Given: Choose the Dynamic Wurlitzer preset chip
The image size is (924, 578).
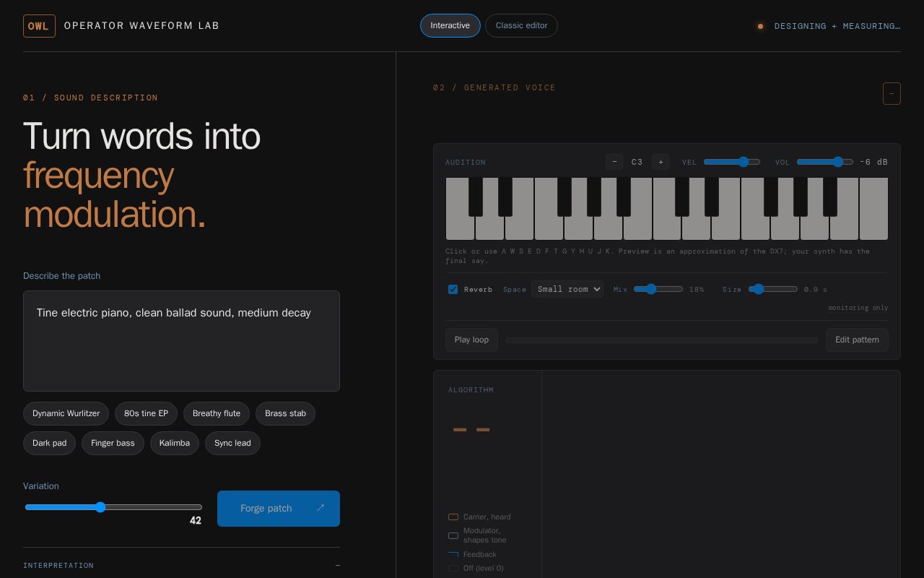Looking at the screenshot, I should pyautogui.click(x=66, y=413).
